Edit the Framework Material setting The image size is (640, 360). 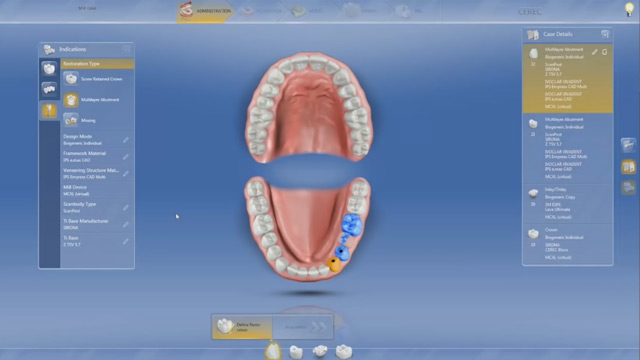(x=126, y=157)
